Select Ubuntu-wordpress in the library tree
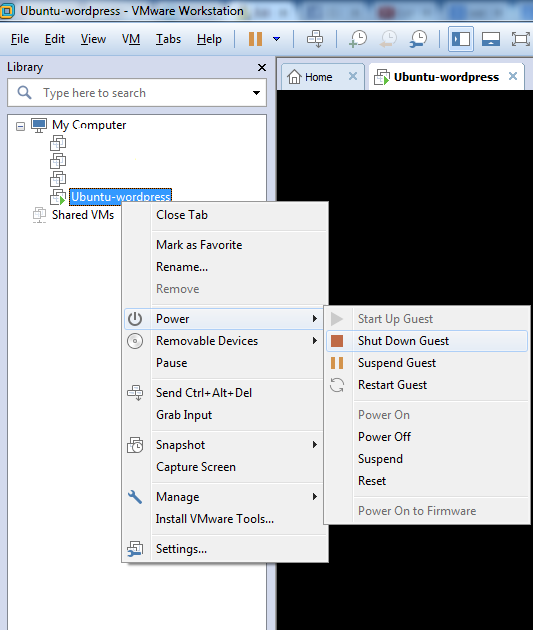Viewport: 533px width, 634px height. [121, 196]
